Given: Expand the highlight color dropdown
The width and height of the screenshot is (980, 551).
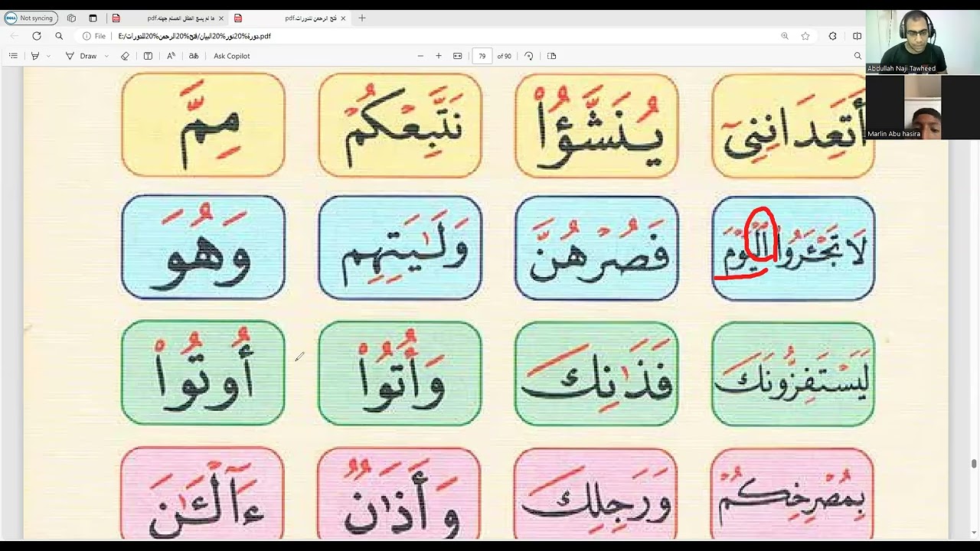Looking at the screenshot, I should tap(48, 56).
